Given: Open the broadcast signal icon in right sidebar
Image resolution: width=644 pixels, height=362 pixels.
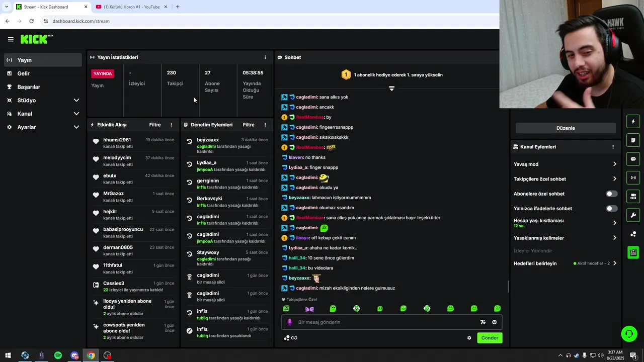Looking at the screenshot, I should [x=633, y=177].
